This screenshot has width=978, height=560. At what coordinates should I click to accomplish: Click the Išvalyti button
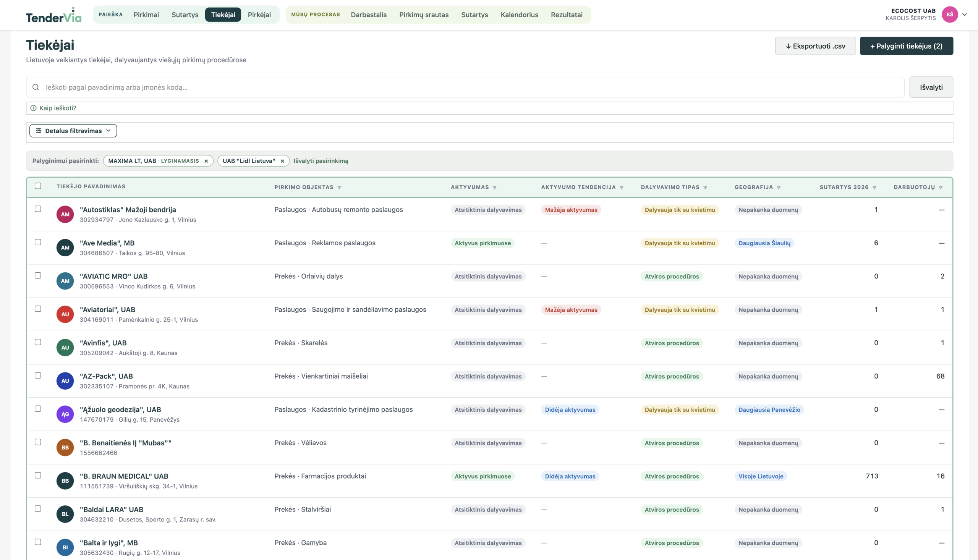(x=931, y=87)
